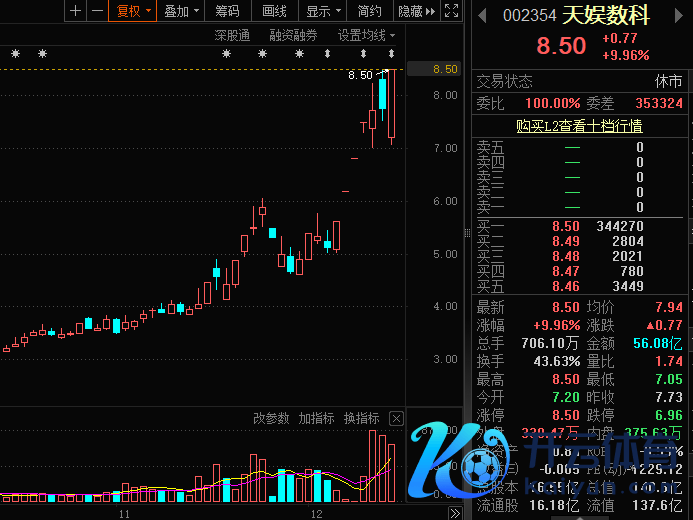Click 加指标 to add an indicator
The width and height of the screenshot is (693, 520).
pyautogui.click(x=316, y=418)
